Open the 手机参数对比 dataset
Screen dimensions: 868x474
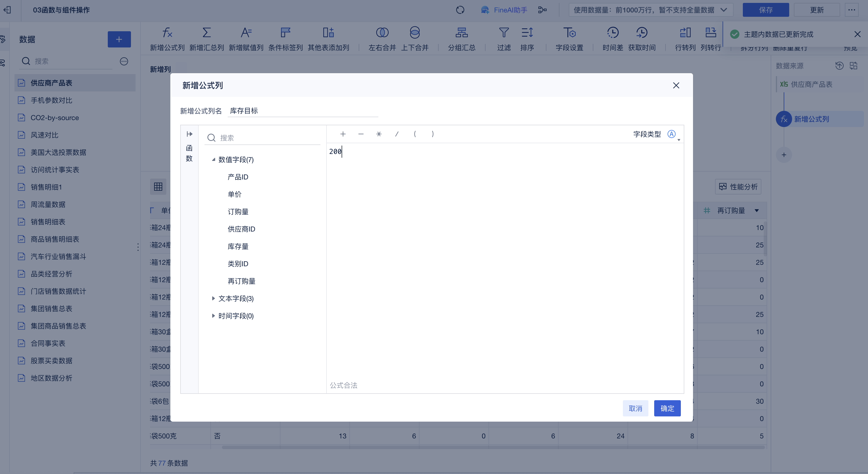point(51,100)
